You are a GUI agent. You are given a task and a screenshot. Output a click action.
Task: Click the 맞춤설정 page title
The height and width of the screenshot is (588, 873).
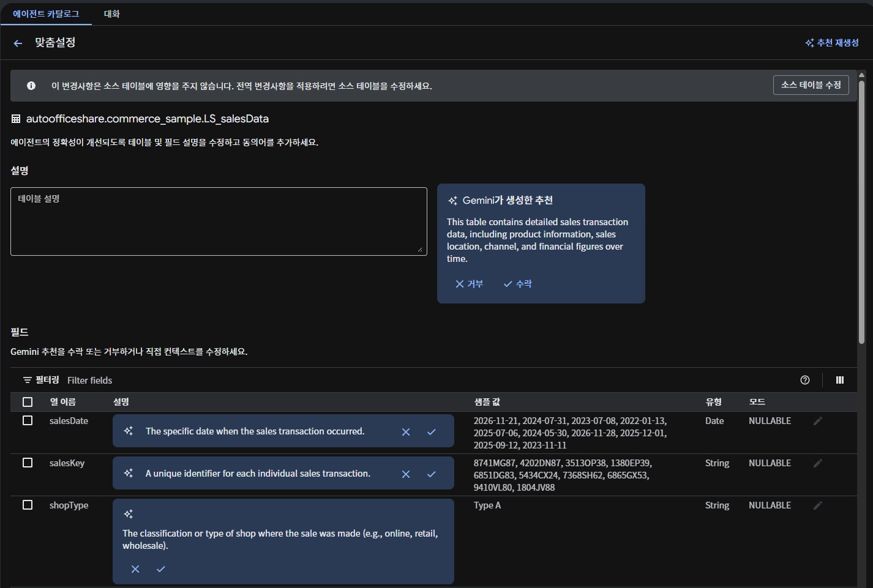click(55, 42)
